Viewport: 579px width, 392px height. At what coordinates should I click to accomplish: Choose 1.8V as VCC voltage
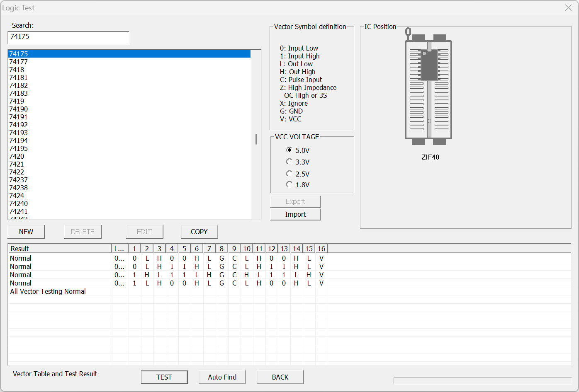(298, 185)
